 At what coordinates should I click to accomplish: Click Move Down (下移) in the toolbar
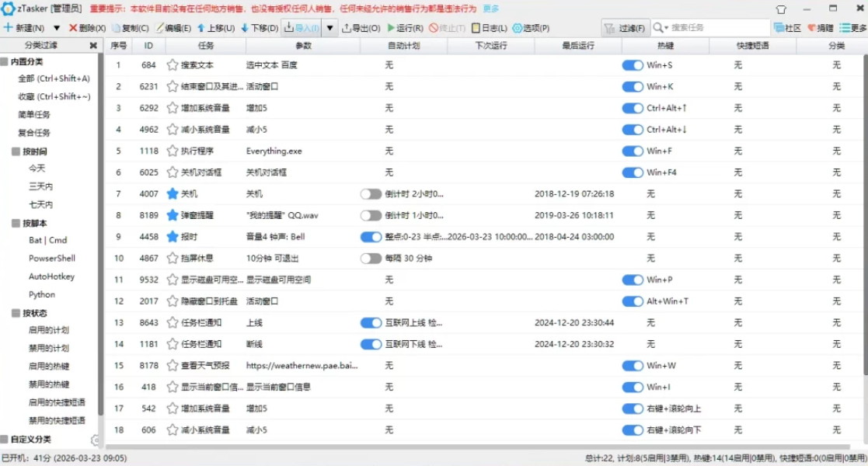(x=259, y=28)
